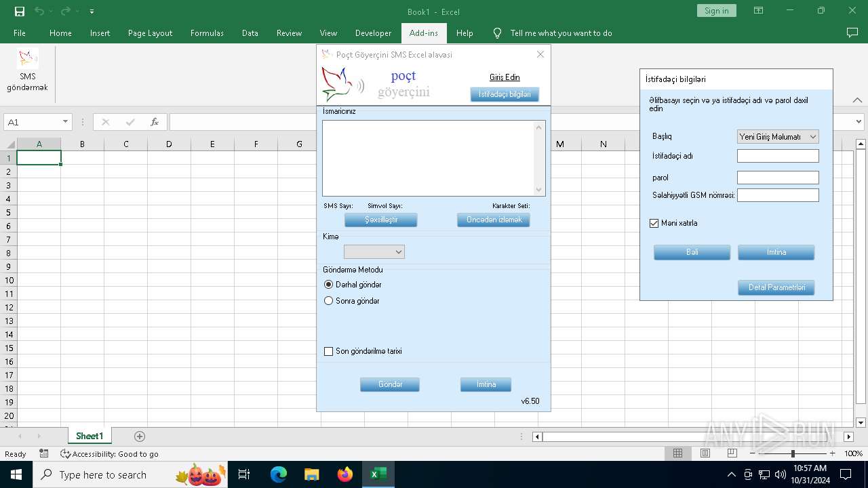Show hidden system tray icons chevron
The width and height of the screenshot is (868, 488).
coord(731,474)
